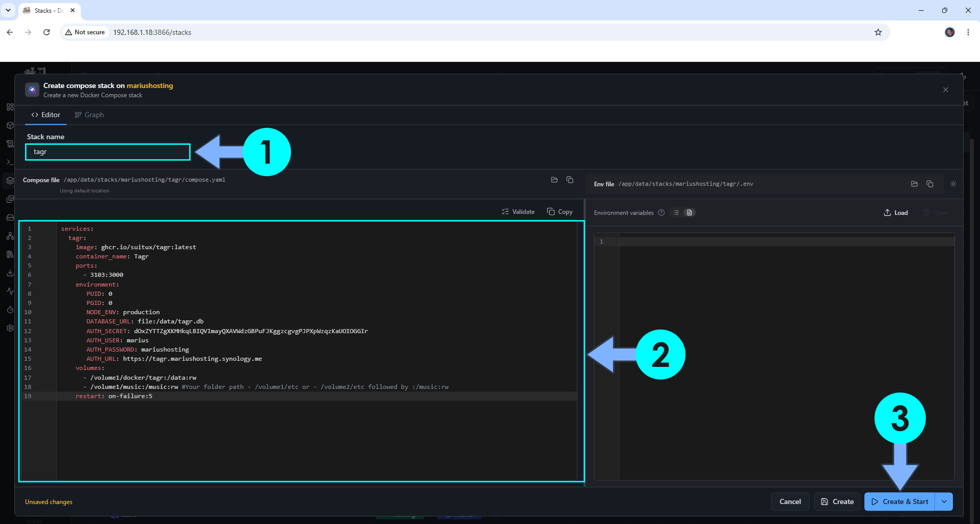Open the registries library icon in sidebar
Image resolution: width=980 pixels, height=524 pixels.
point(10,254)
